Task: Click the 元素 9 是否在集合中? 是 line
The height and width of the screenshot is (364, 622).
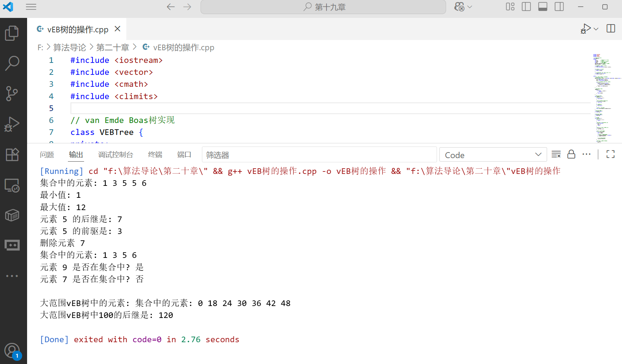Action: click(92, 267)
